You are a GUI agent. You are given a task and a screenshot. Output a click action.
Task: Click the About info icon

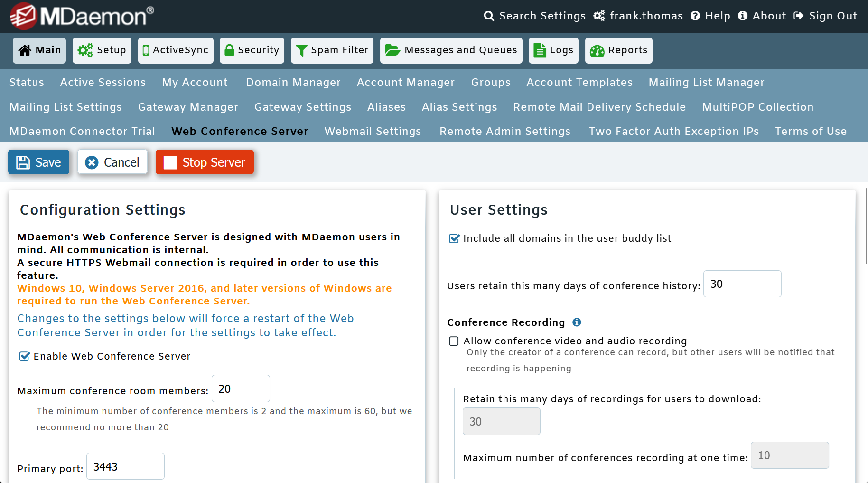pyautogui.click(x=743, y=16)
